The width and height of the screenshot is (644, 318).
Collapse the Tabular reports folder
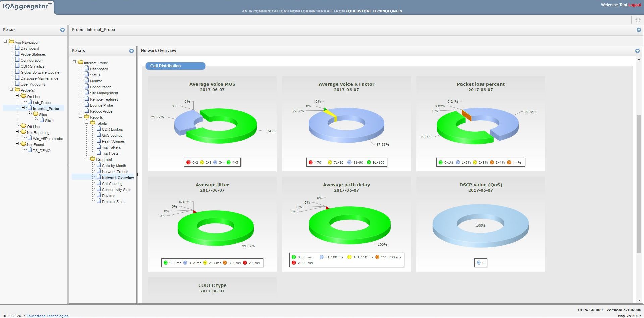point(86,122)
